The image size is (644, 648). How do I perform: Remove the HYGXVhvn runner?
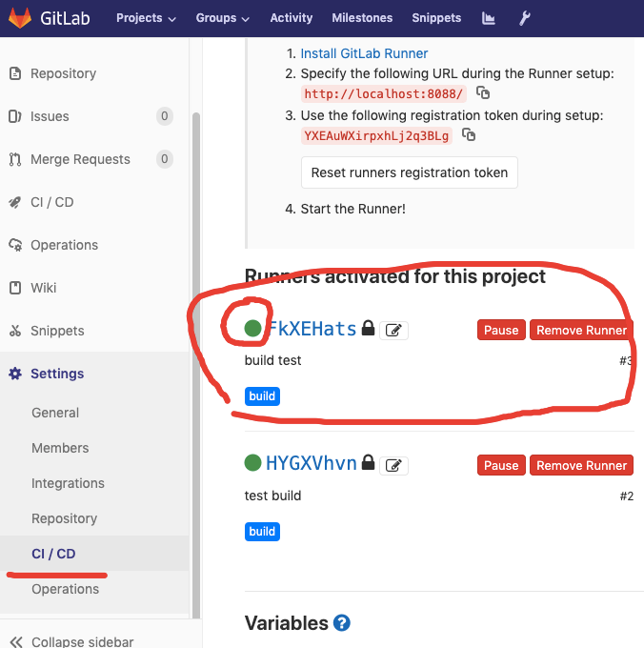[x=581, y=465]
